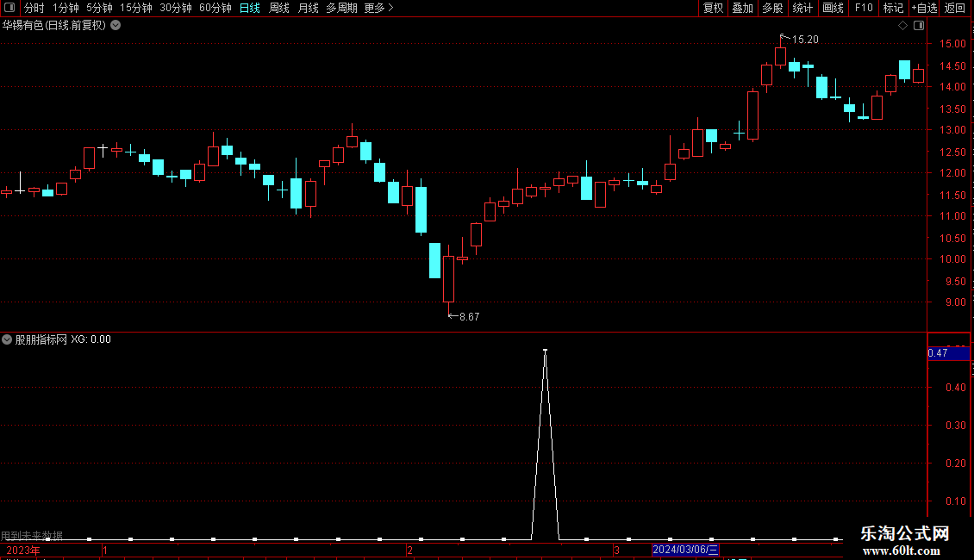Image resolution: width=974 pixels, height=560 pixels.
Task: Click the candlestick at the 8.67 low
Action: [x=448, y=279]
